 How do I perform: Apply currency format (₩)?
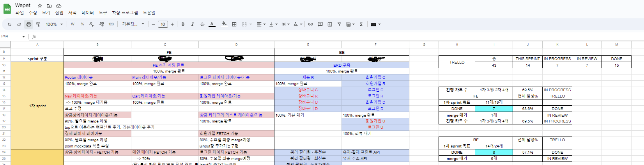tap(73, 24)
